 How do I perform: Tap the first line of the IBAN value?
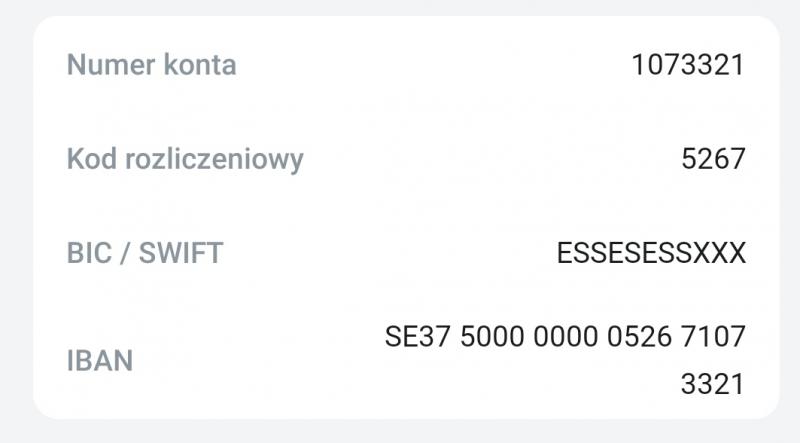(x=565, y=337)
